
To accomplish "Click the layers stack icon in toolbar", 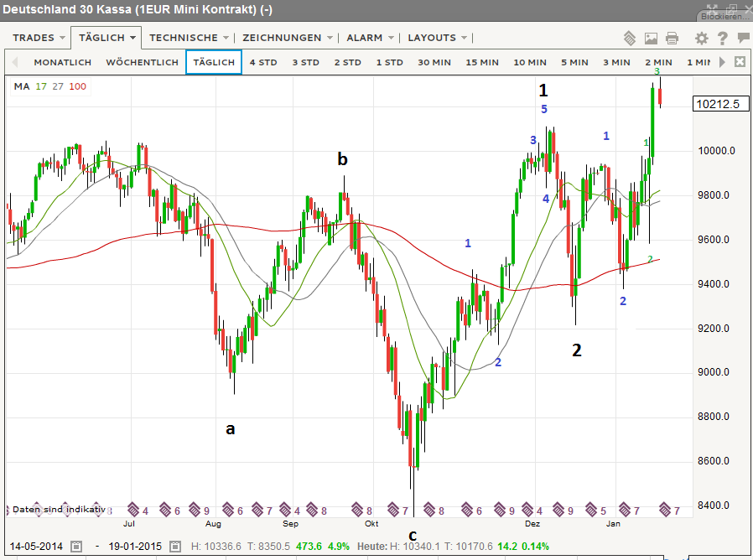I will coord(630,38).
